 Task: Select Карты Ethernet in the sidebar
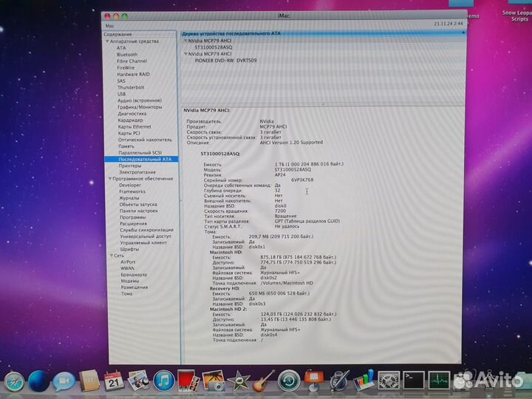pos(134,126)
